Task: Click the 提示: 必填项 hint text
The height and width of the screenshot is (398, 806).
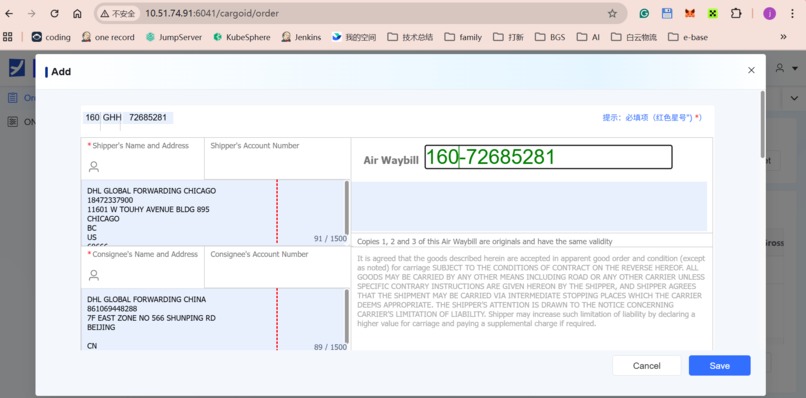Action: pyautogui.click(x=652, y=118)
